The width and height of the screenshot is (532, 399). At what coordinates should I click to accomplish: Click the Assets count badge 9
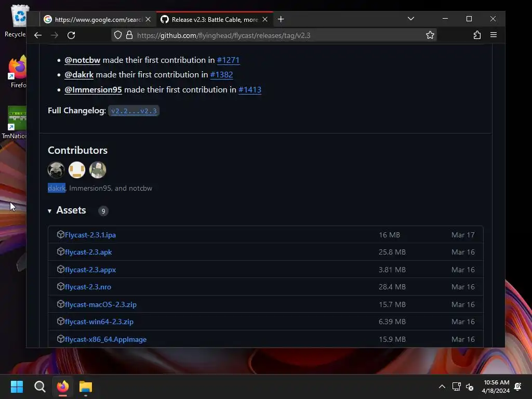[x=103, y=211]
